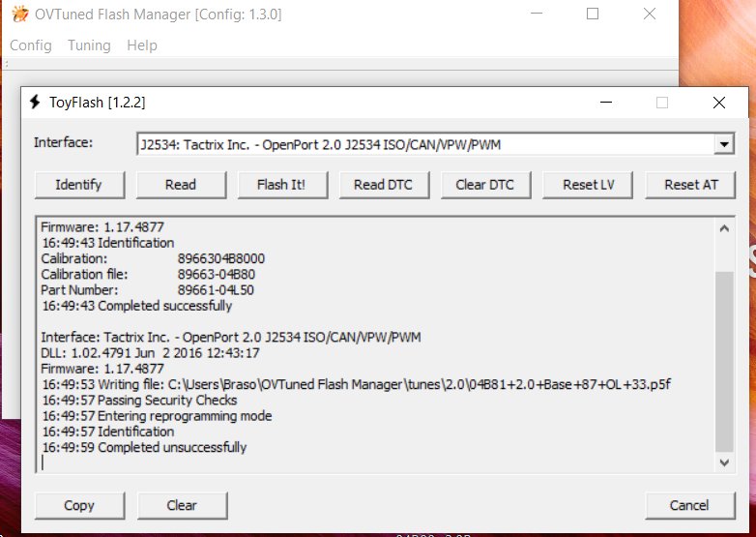Click the 'Writing file' log line

tap(357, 384)
